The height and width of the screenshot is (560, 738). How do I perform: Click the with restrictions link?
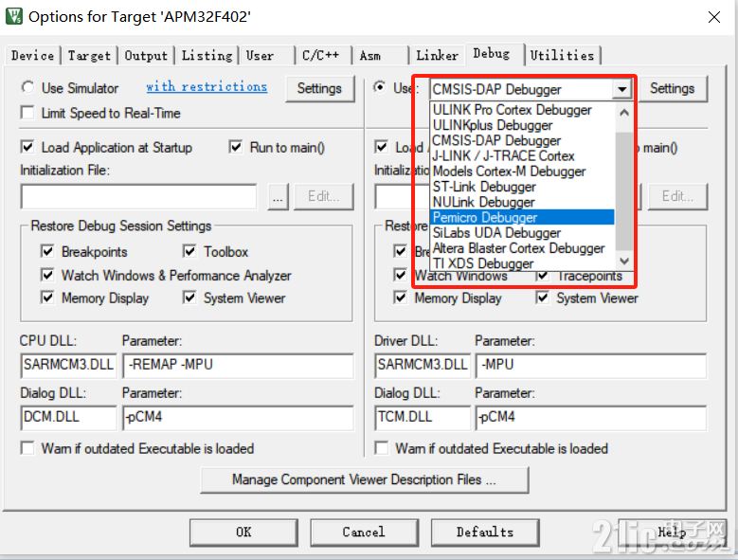[207, 86]
